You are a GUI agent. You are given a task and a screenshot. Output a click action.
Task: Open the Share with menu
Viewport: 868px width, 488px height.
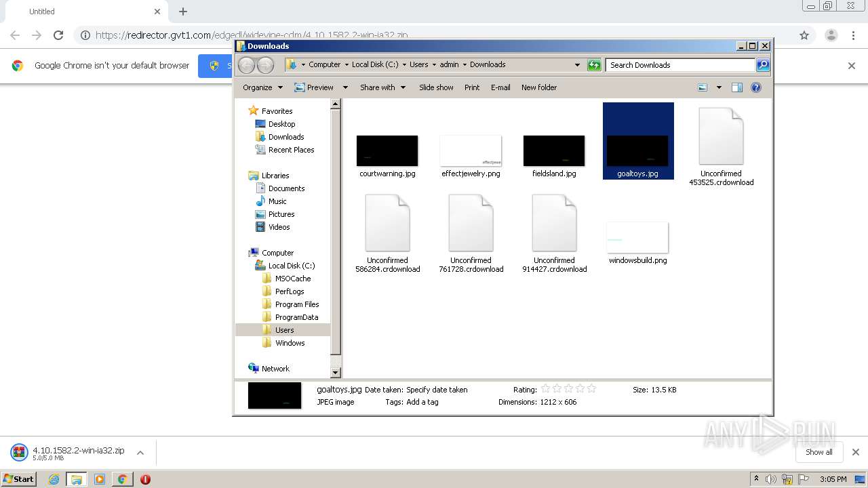coord(382,87)
